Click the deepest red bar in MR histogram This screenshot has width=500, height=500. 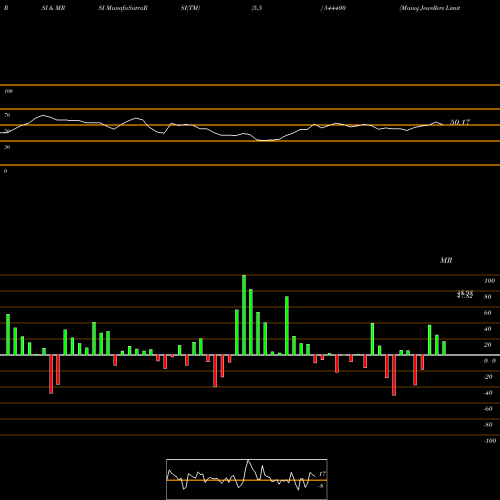[394, 375]
